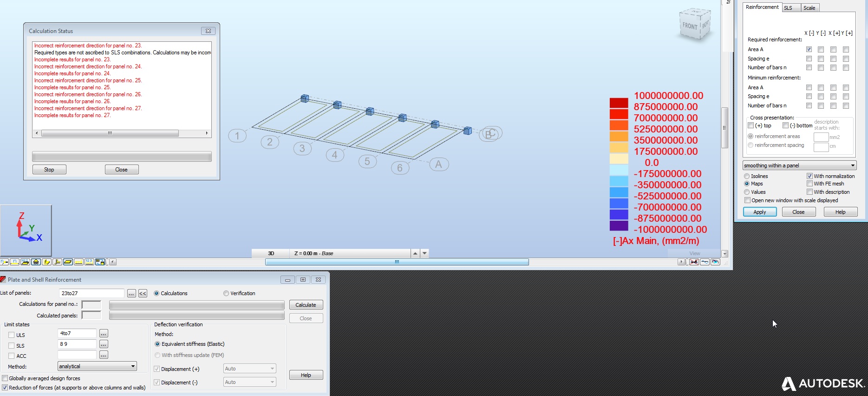Click the Calculate button
The image size is (868, 396).
306,305
